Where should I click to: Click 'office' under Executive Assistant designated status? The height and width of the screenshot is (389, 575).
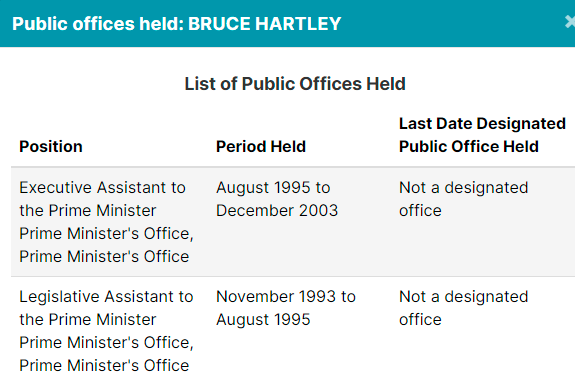pyautogui.click(x=420, y=210)
